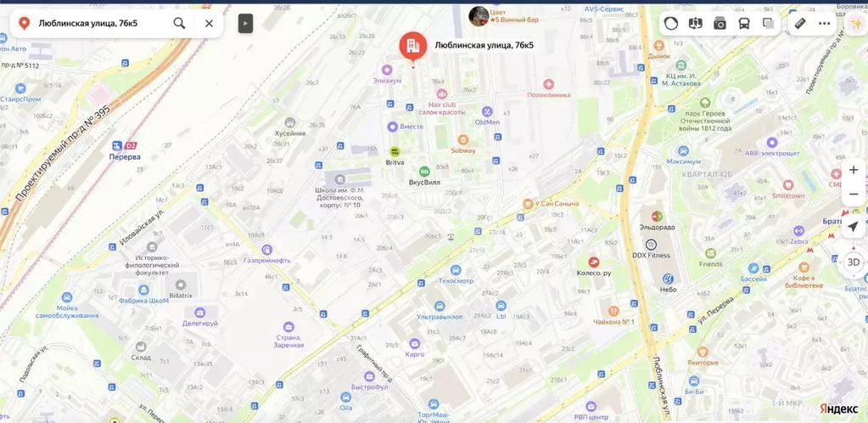Click the Эльдорадо store marker
Screen dimensions: 868x423
click(x=657, y=217)
